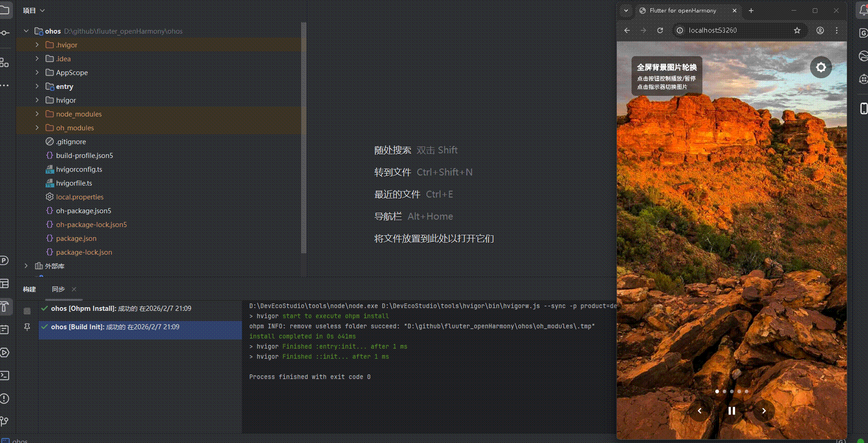Stop the build process square button
The image size is (868, 443).
click(x=27, y=311)
